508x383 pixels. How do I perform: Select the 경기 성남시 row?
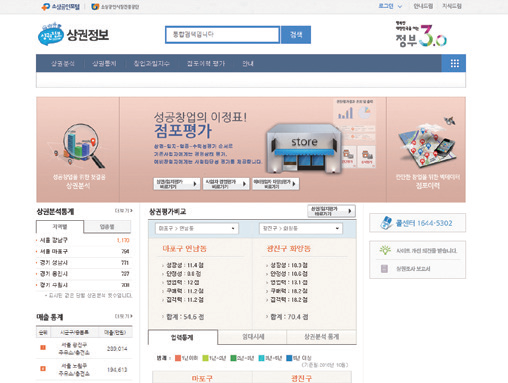coord(83,263)
